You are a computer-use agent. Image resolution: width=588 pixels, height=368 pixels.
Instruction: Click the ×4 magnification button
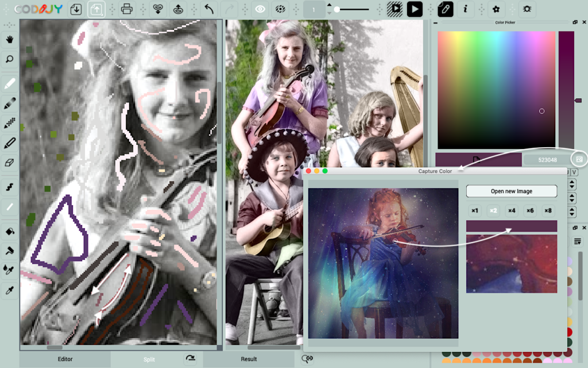[x=512, y=210]
